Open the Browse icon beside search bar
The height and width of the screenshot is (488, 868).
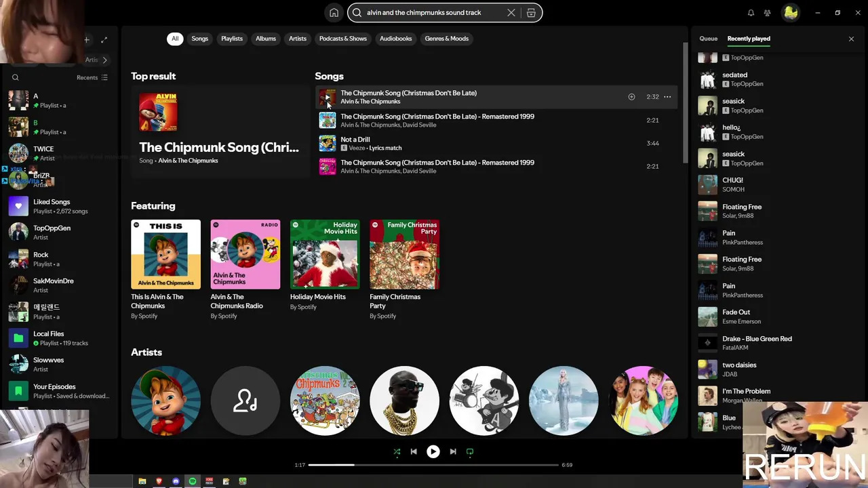point(531,12)
